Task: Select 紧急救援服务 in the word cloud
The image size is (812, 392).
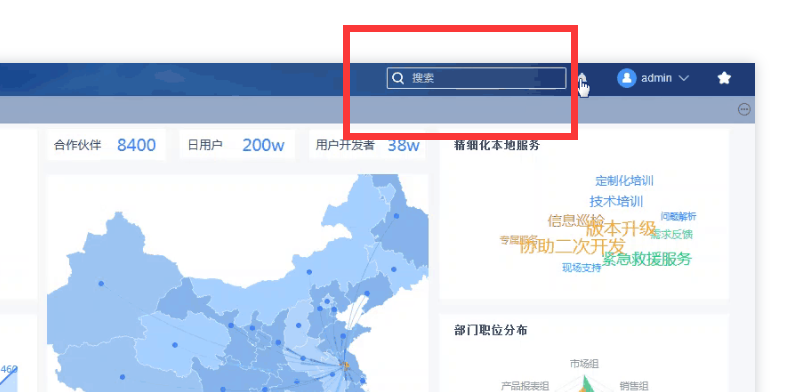Action: click(647, 258)
